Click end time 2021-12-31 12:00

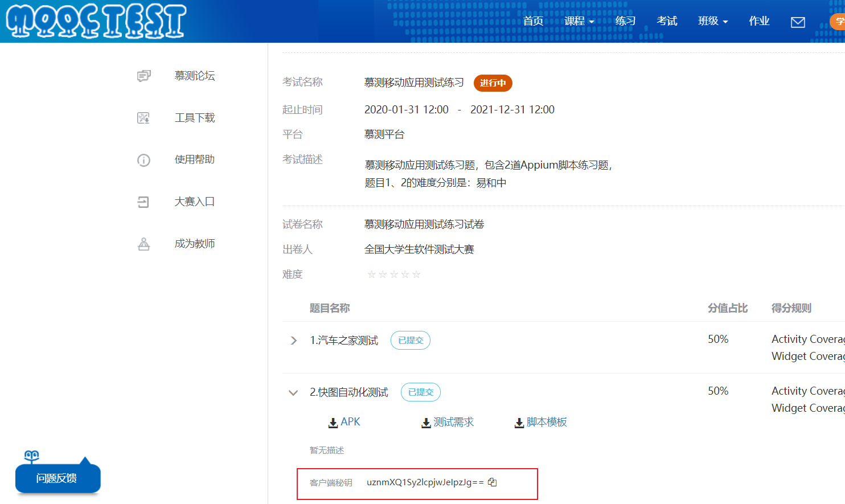pyautogui.click(x=512, y=109)
